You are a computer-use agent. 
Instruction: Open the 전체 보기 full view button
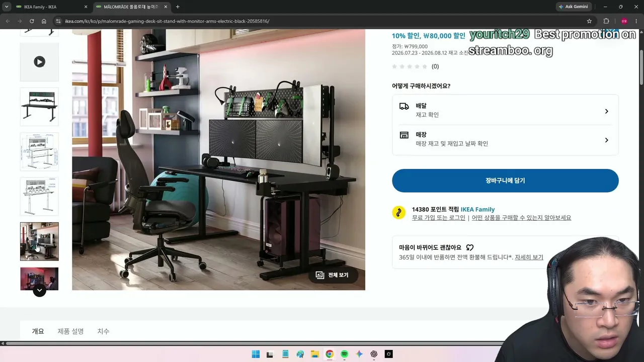point(333,275)
